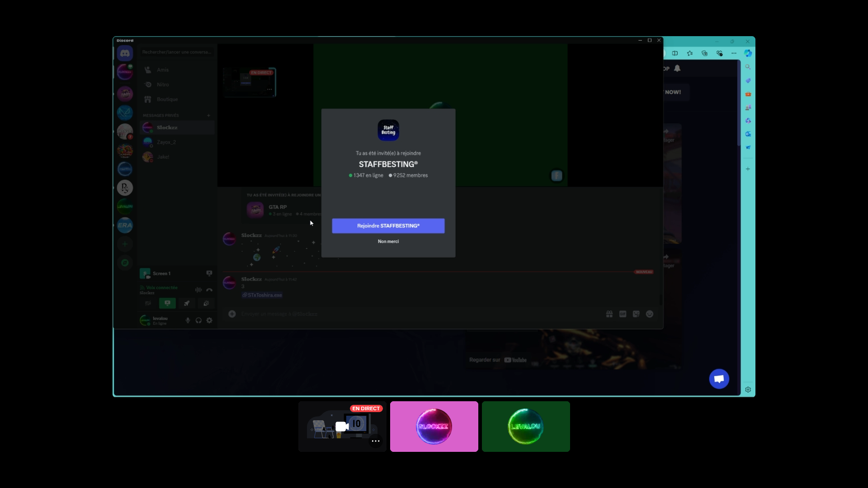Select the Slockzz direct message
868x488 pixels.
[177, 127]
